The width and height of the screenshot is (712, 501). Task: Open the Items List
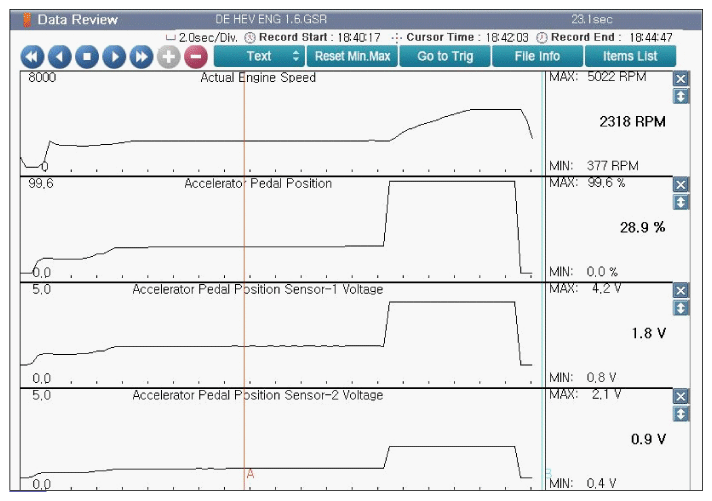coord(630,56)
